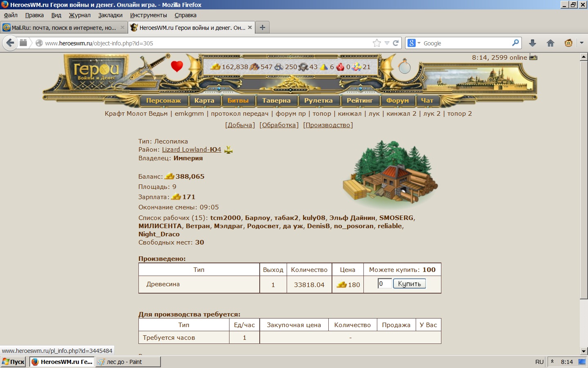This screenshot has height=368, width=588.
Task: Open the Таверна game menu
Action: (276, 101)
